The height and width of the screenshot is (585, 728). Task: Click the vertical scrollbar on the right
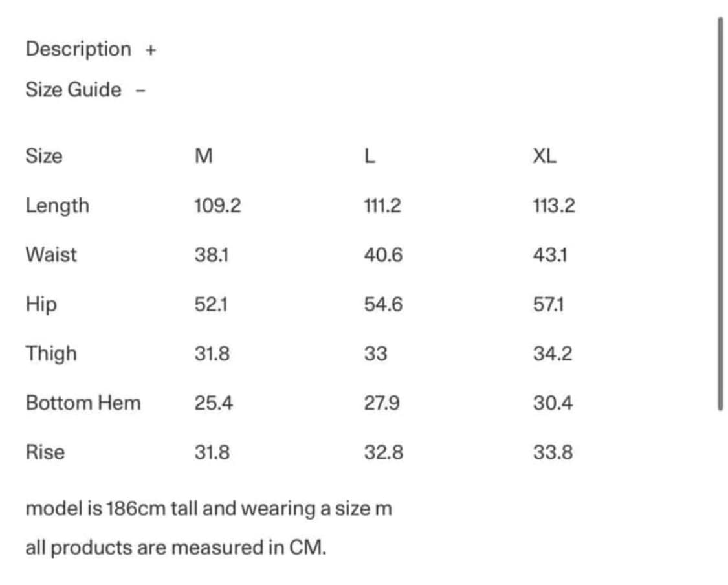coord(720,214)
